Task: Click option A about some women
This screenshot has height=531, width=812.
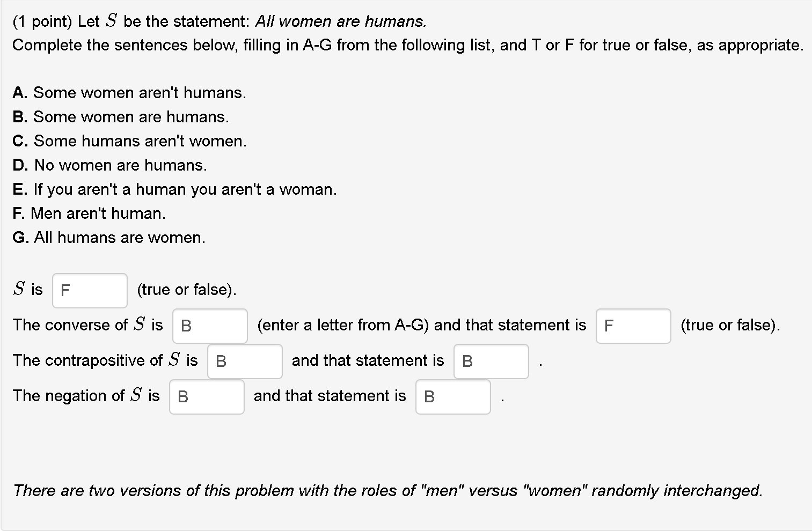Action: click(x=129, y=92)
